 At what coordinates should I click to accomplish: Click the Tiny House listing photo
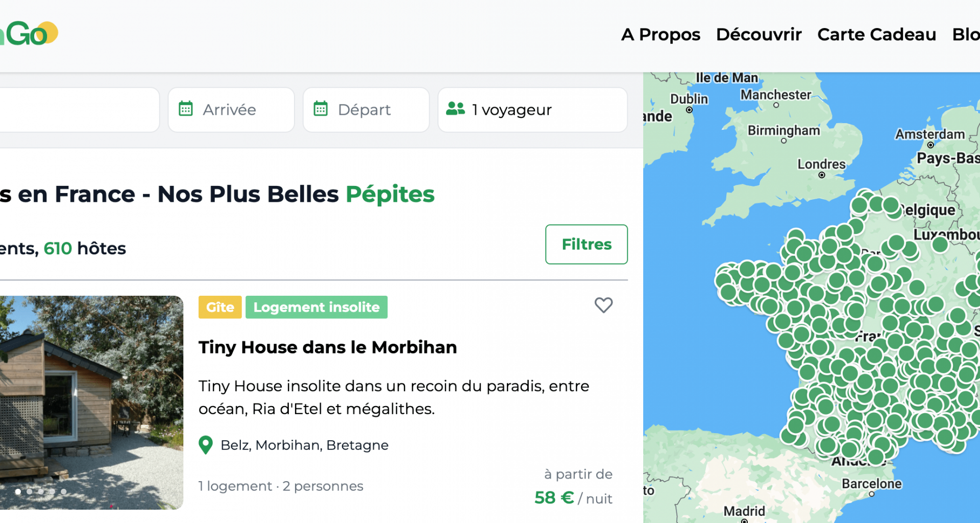point(91,402)
